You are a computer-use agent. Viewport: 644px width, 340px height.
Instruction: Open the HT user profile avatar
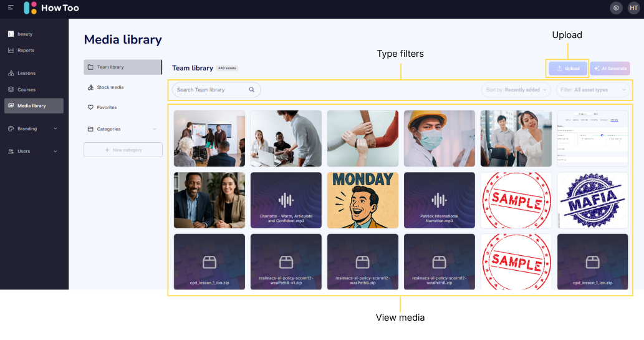(633, 8)
